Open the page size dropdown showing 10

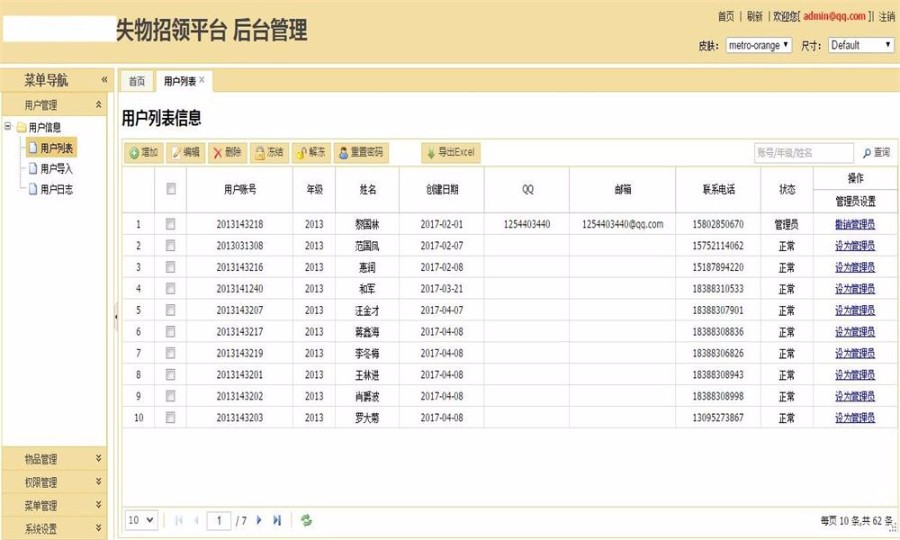pos(141,520)
